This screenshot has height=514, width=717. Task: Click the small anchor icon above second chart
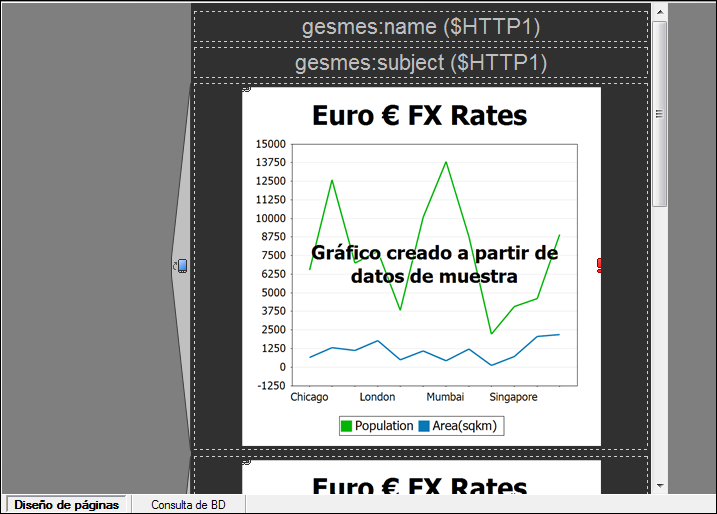pos(246,461)
